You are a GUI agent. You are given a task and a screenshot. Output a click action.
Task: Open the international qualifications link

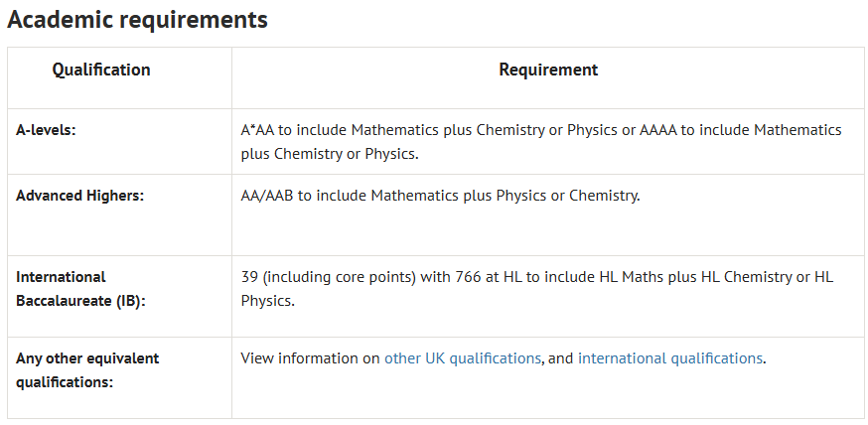669,358
